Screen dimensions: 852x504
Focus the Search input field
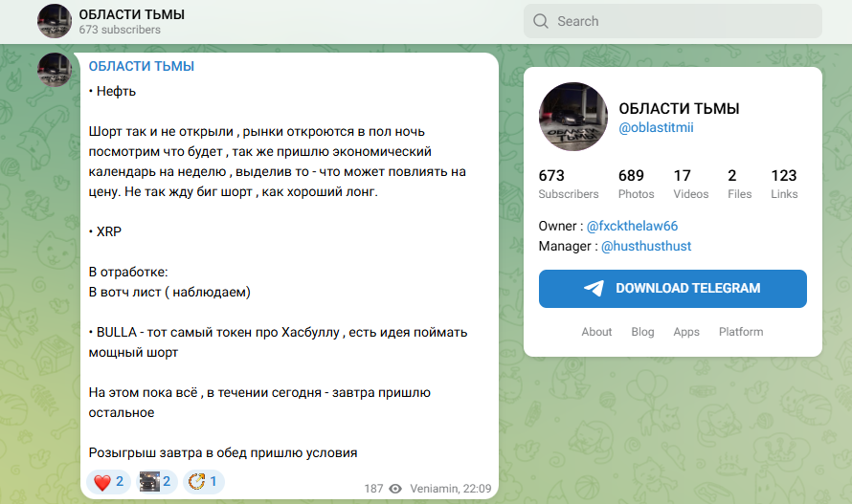tap(673, 21)
